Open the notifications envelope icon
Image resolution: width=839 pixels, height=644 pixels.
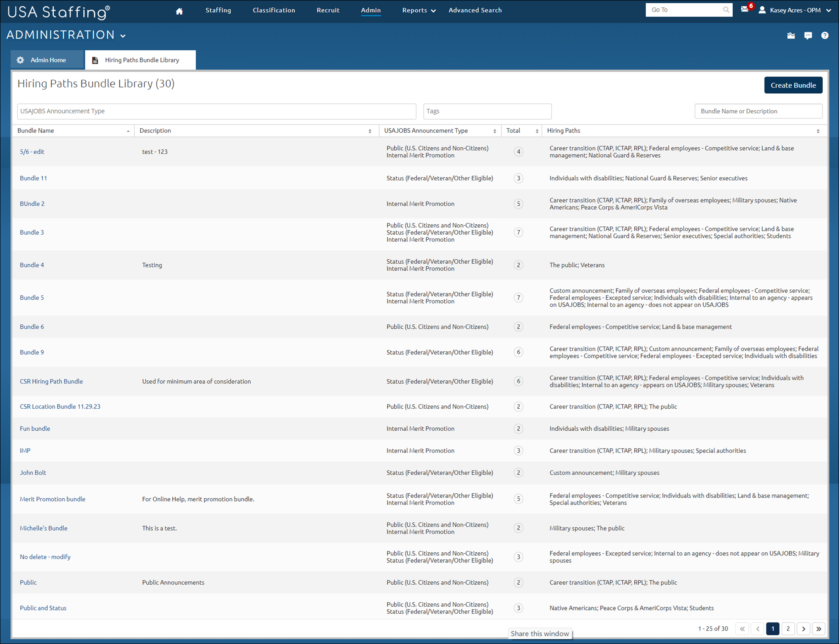pos(745,9)
